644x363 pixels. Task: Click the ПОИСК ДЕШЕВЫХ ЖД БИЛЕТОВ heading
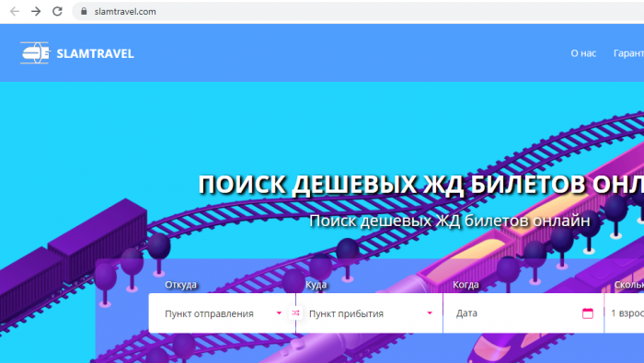point(421,185)
